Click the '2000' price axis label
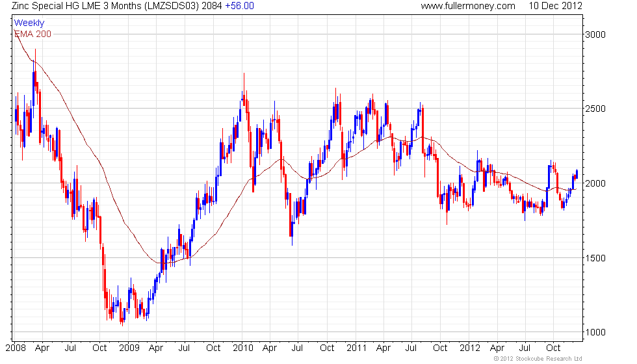 [x=595, y=183]
